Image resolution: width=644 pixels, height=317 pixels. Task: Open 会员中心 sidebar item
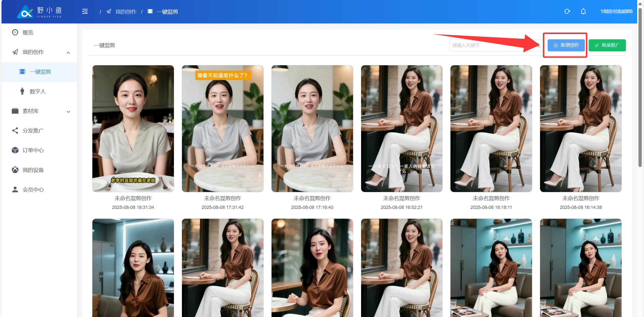pyautogui.click(x=33, y=190)
